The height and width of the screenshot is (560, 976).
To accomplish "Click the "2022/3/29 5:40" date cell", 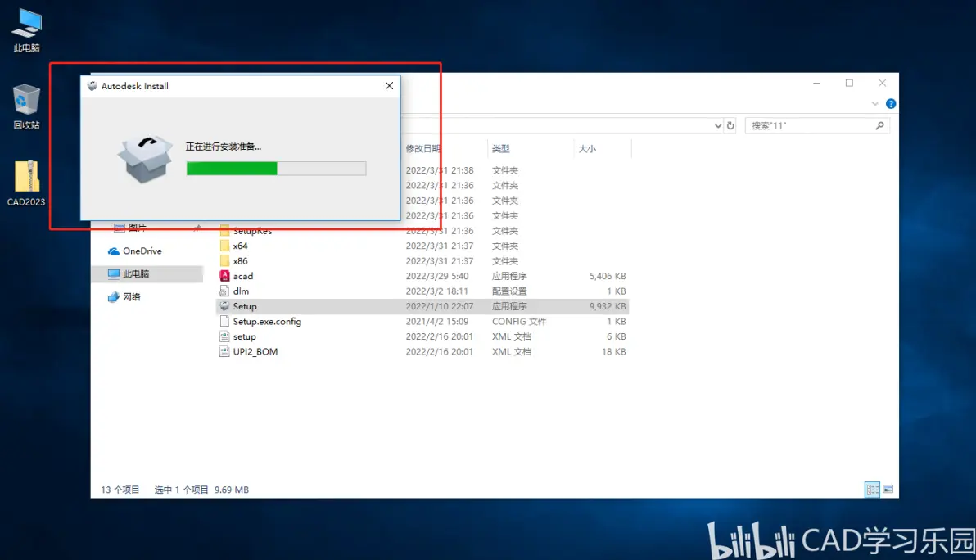I will click(437, 276).
